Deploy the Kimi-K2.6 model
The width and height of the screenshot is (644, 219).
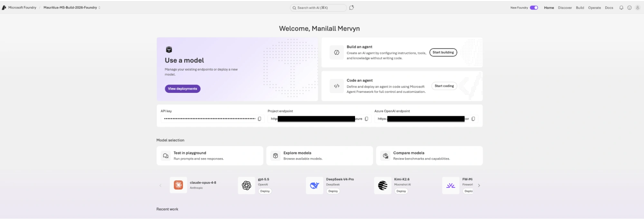pyautogui.click(x=401, y=191)
